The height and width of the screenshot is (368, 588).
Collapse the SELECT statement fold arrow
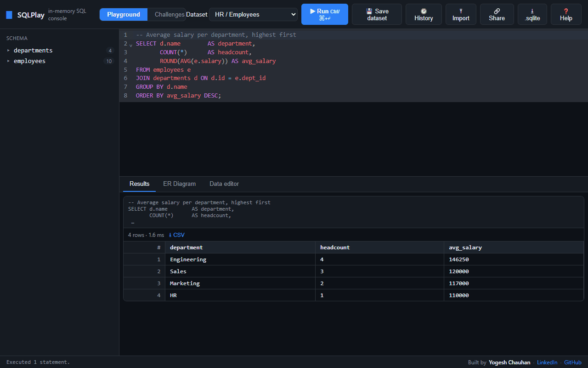131,45
